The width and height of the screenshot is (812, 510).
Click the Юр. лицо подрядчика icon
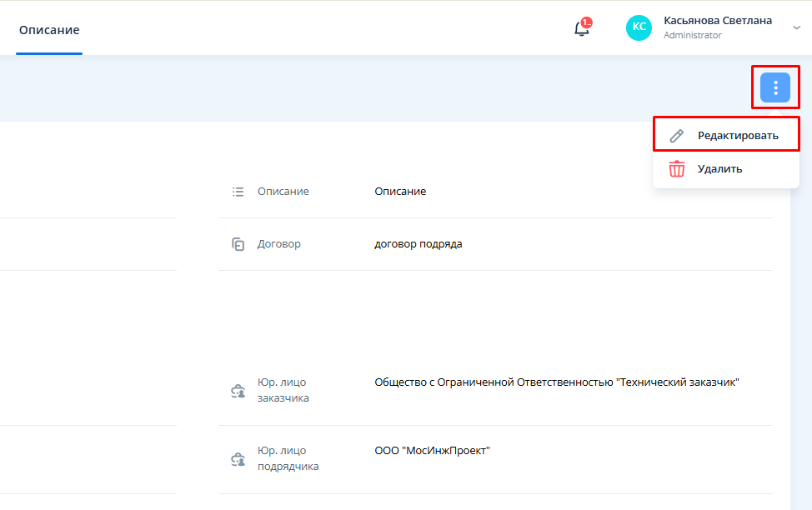point(238,459)
